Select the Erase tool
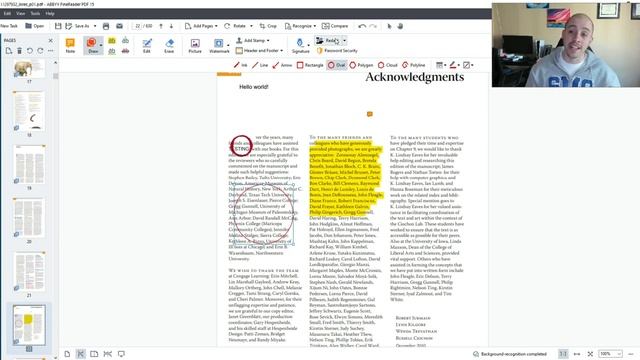 (169, 45)
